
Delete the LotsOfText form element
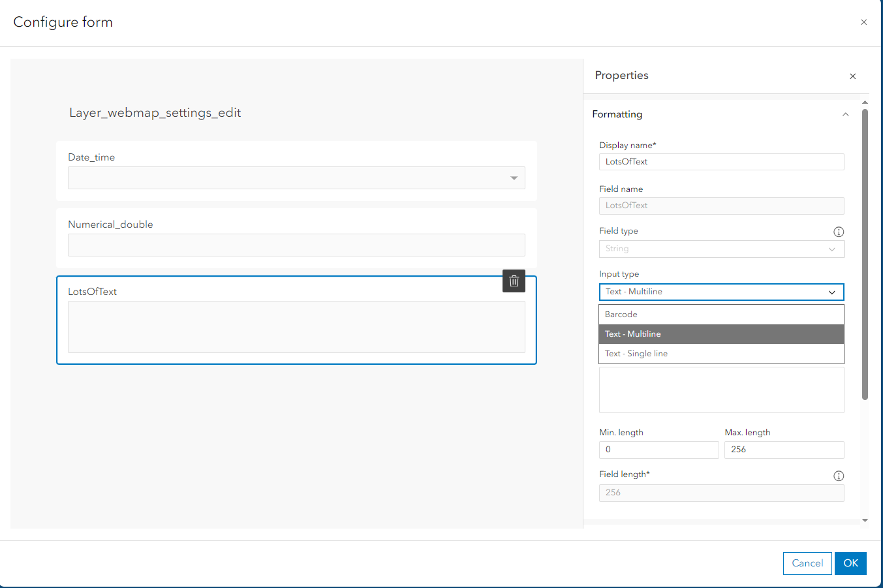point(514,281)
